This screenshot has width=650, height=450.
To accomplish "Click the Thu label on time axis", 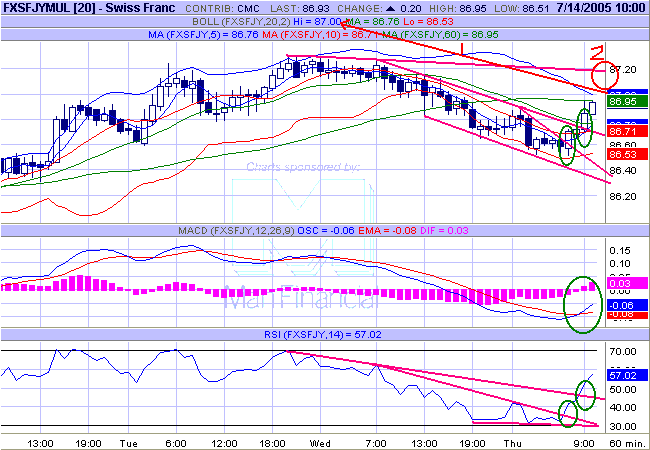I will pyautogui.click(x=512, y=444).
